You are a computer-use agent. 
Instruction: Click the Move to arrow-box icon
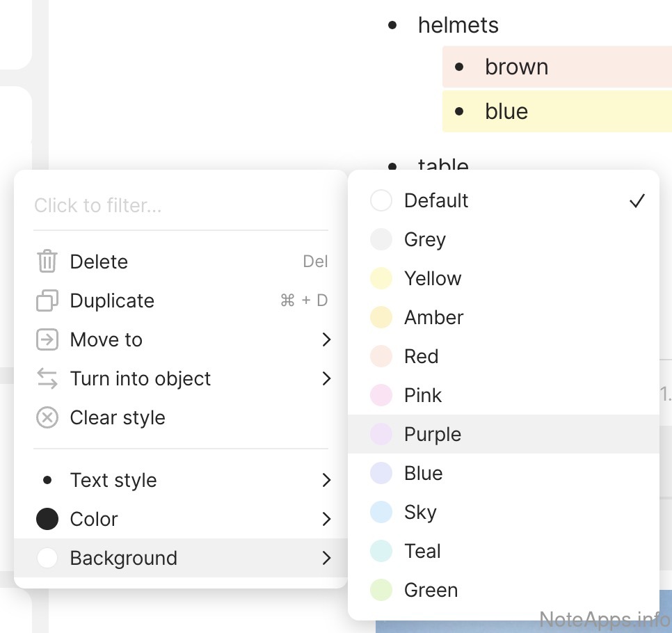(x=47, y=340)
